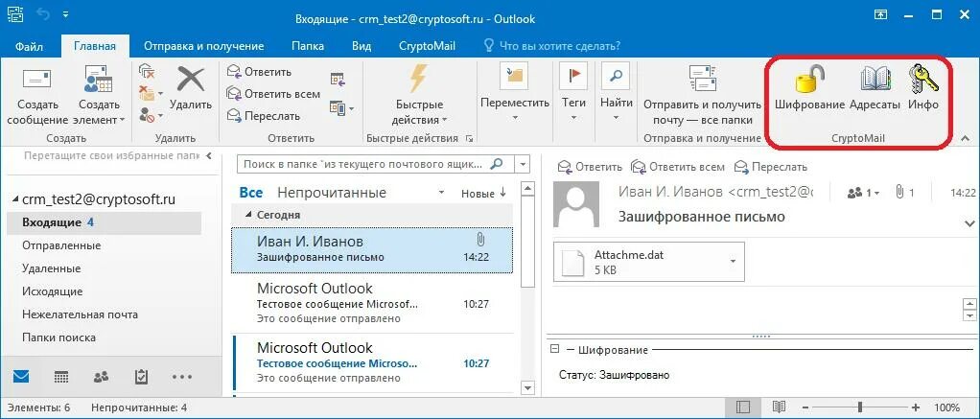Click Отправить и получить почту — все папки
The image size is (980, 419).
[x=703, y=94]
